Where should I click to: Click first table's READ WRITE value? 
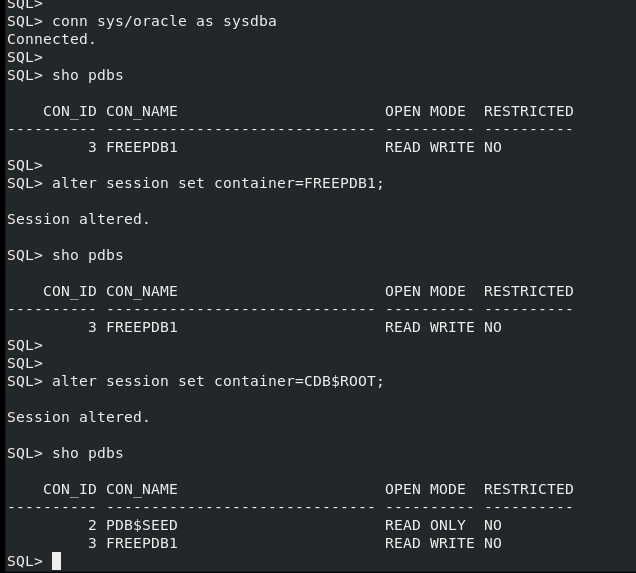pos(430,147)
